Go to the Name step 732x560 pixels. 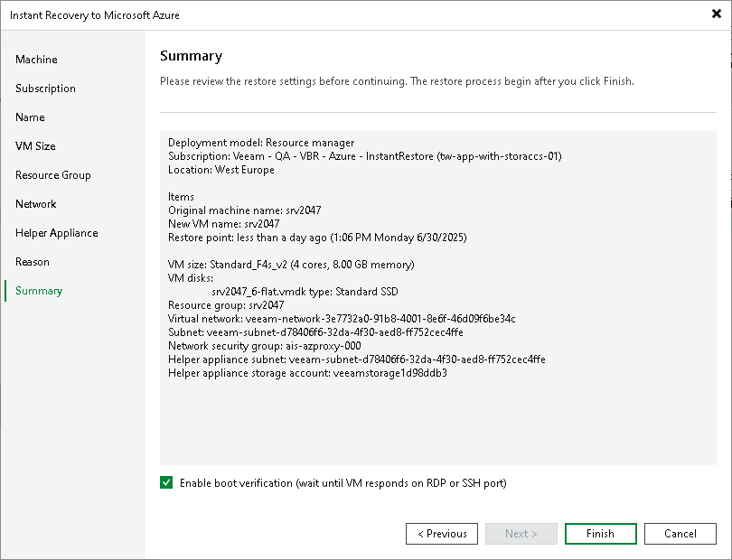tap(30, 117)
